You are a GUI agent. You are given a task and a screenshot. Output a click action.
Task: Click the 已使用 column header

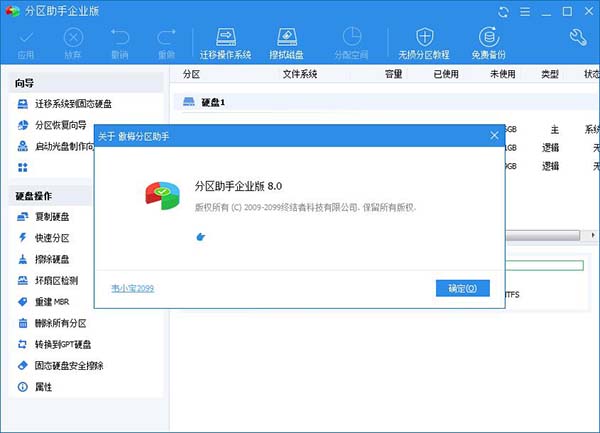[446, 74]
